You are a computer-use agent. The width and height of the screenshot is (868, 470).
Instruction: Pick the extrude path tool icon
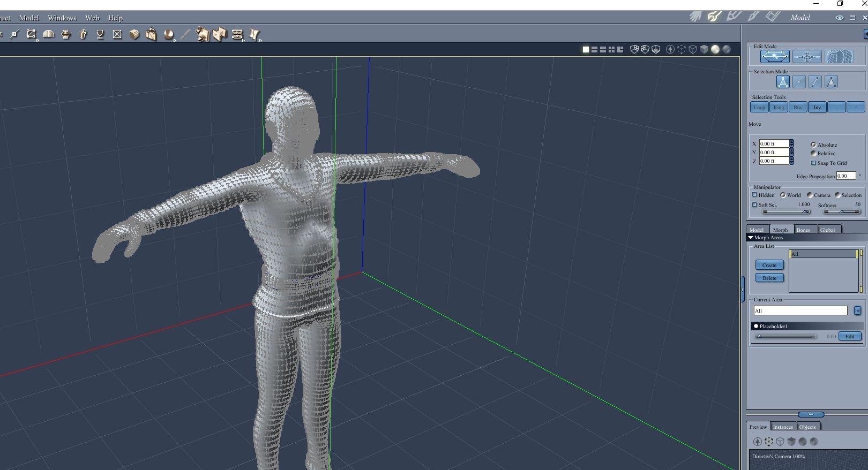coord(83,35)
